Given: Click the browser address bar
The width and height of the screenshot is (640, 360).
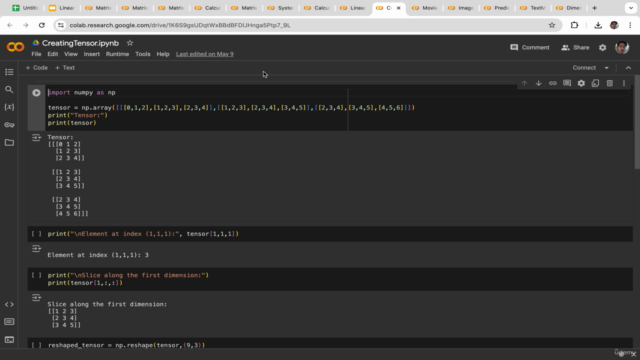Looking at the screenshot, I should click(x=306, y=25).
